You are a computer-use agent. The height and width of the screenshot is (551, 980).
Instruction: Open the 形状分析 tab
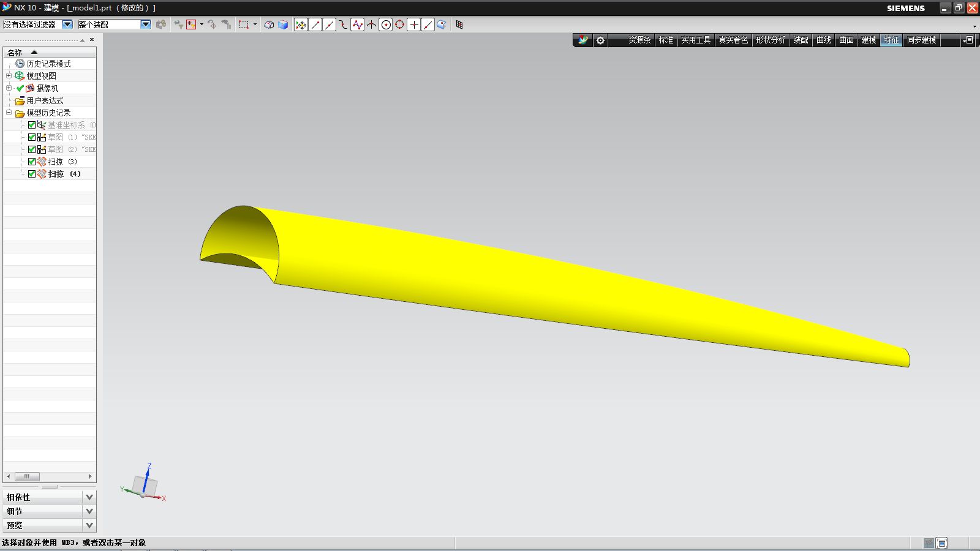click(771, 40)
